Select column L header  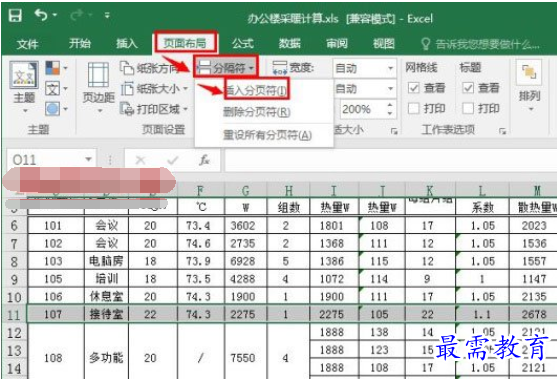click(x=482, y=191)
